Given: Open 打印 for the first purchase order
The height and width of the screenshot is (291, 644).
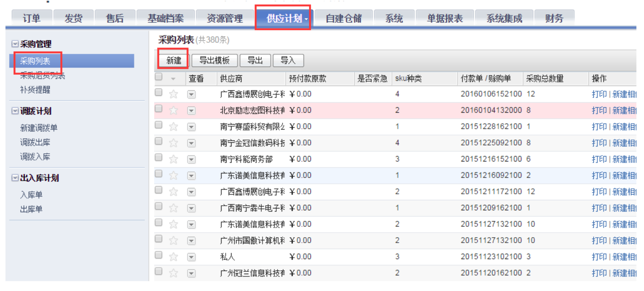Looking at the screenshot, I should click(599, 94).
